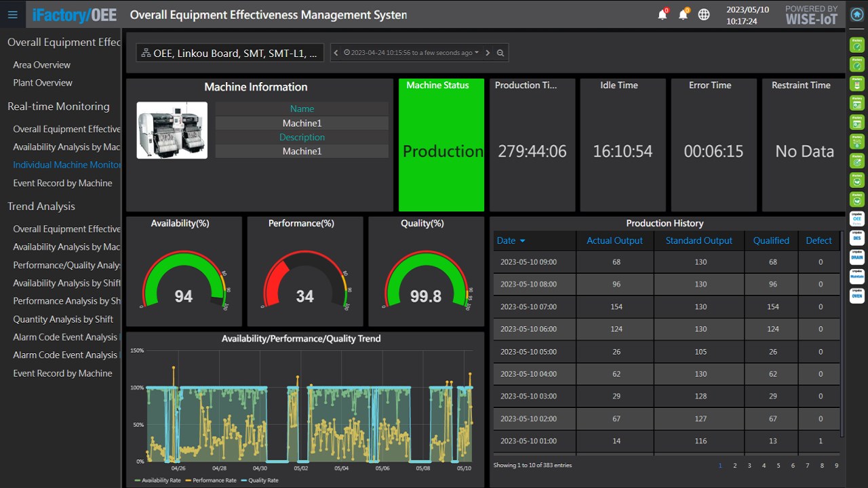This screenshot has height=488, width=868.
Task: Open the hamburger navigation menu
Action: pos(12,15)
